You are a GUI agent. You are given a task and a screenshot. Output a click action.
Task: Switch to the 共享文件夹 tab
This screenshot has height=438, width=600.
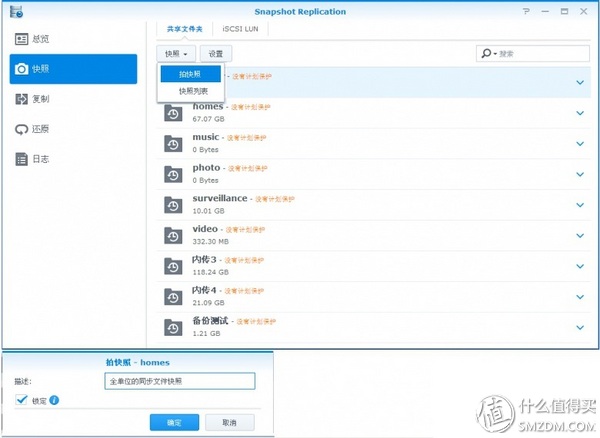pyautogui.click(x=184, y=29)
